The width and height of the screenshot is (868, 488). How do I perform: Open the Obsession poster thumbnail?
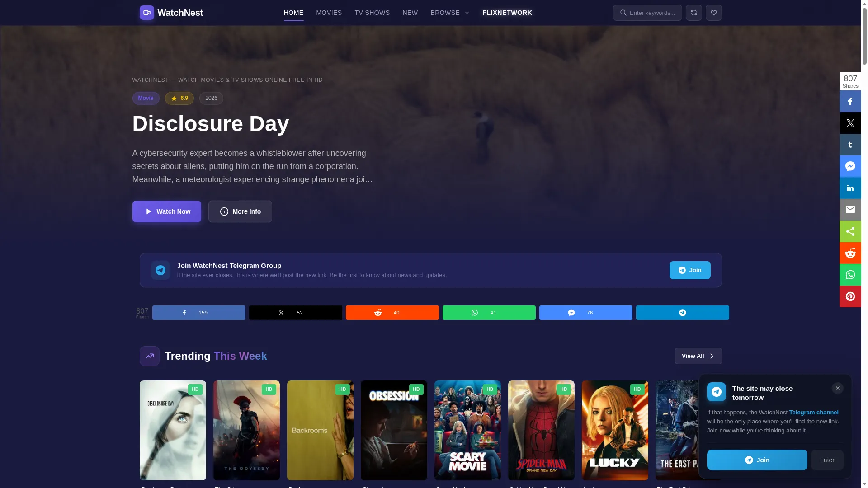[394, 430]
